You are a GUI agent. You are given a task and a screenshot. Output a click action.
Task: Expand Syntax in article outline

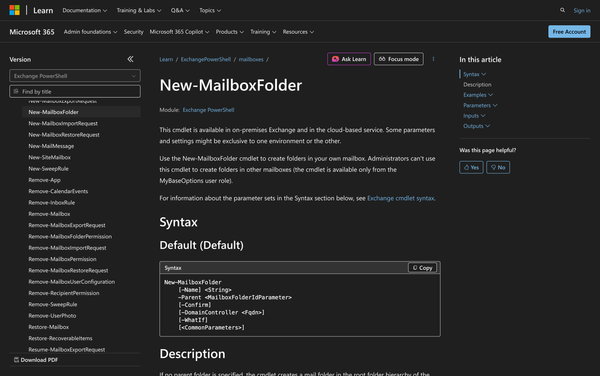474,74
